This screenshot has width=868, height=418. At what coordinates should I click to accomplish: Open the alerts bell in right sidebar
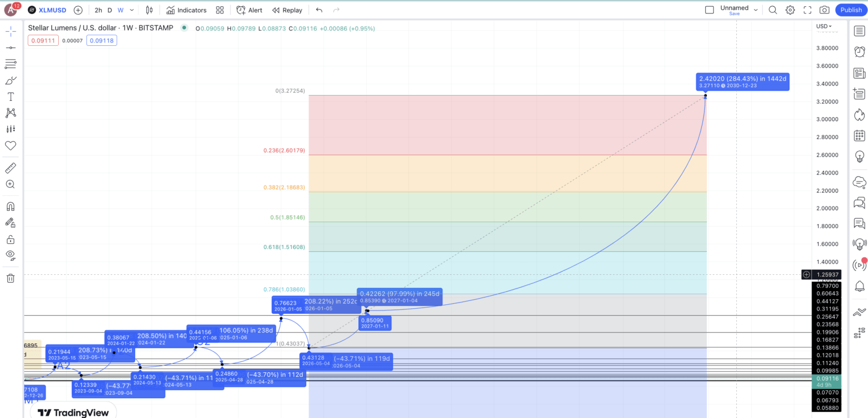coord(860,286)
